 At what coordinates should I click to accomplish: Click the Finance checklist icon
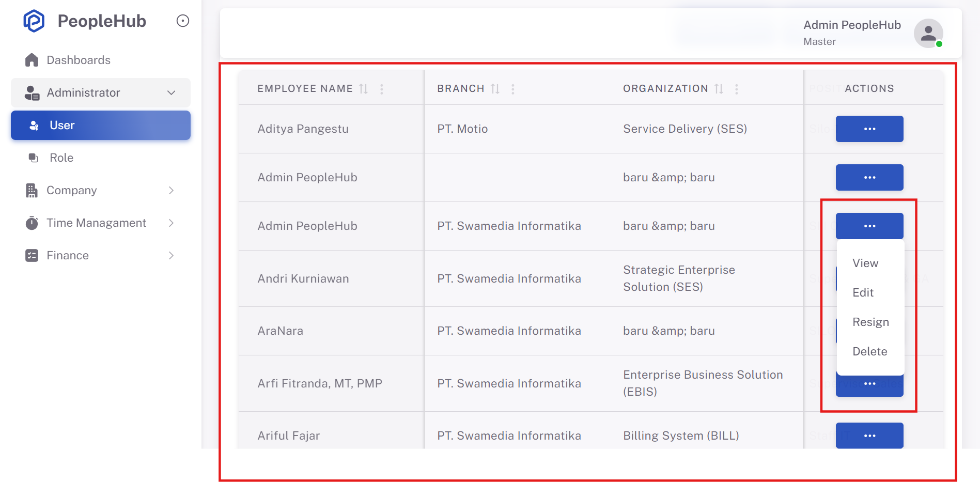point(32,256)
